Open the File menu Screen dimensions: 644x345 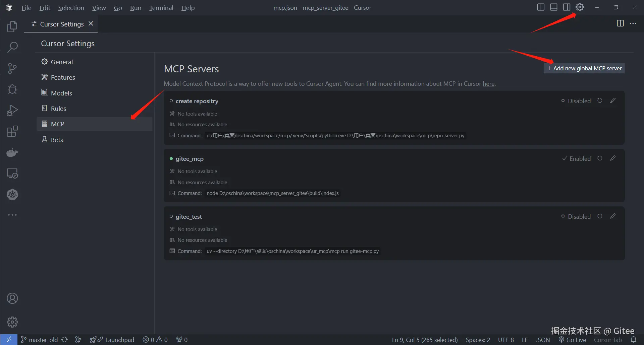click(26, 8)
